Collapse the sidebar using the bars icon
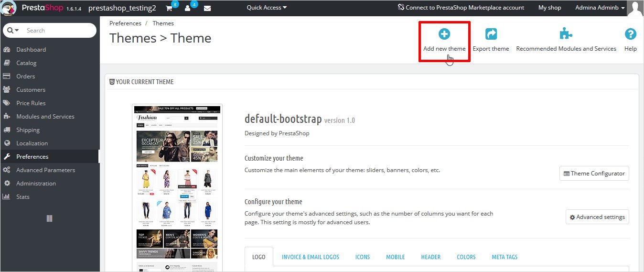 point(49,218)
